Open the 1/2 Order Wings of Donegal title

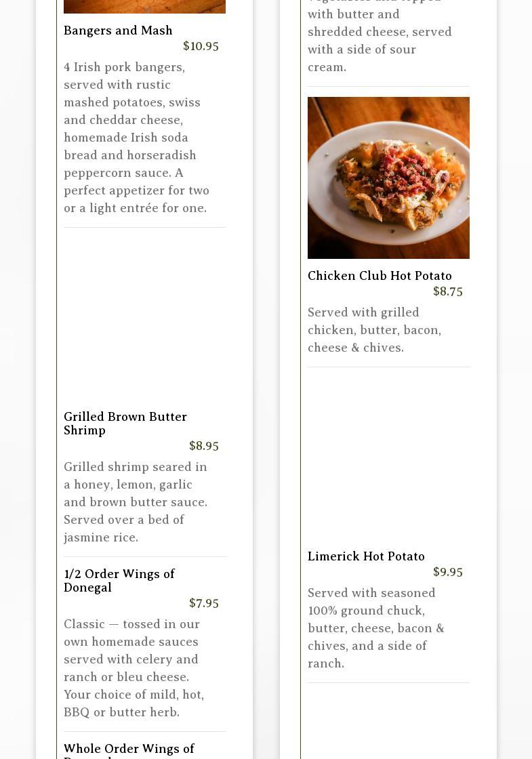click(x=119, y=581)
